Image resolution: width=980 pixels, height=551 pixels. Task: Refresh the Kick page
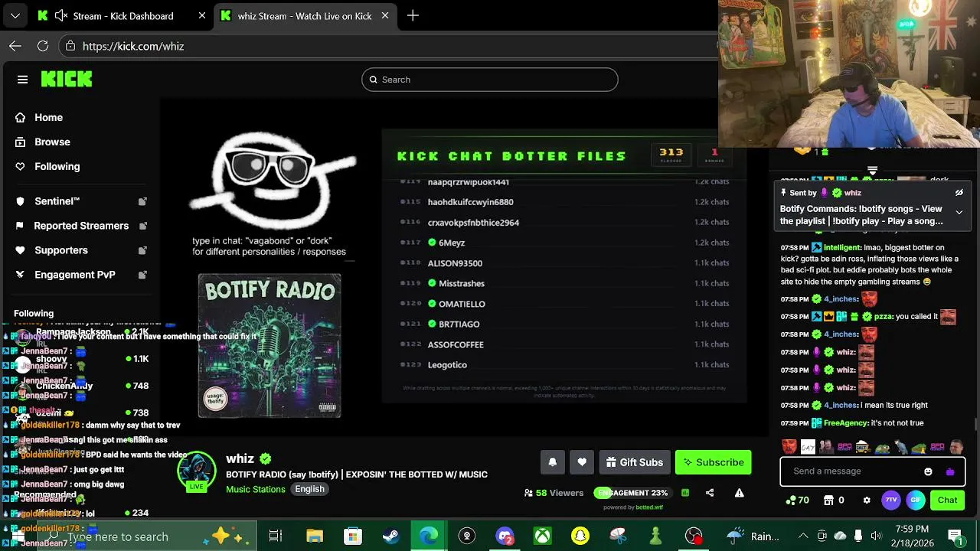tap(43, 46)
